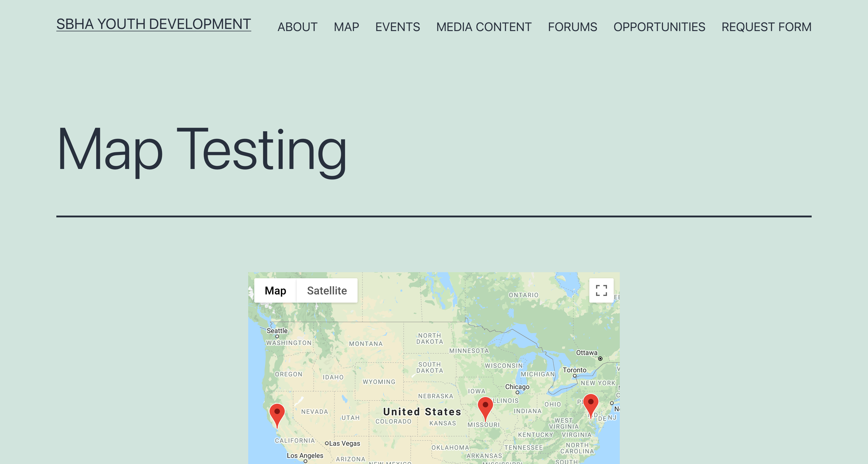The width and height of the screenshot is (868, 464).
Task: Select the Map view type
Action: (275, 290)
